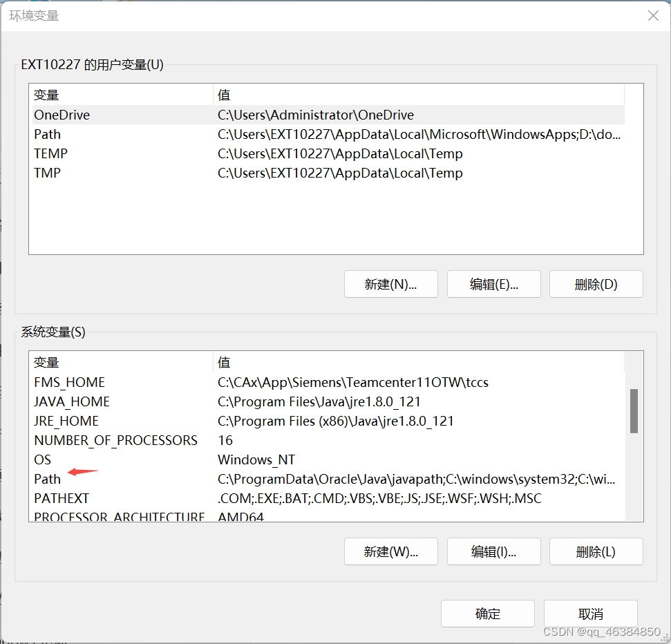Click the 值 column header in system variables
Screen dimensions: 671x644
click(x=419, y=363)
